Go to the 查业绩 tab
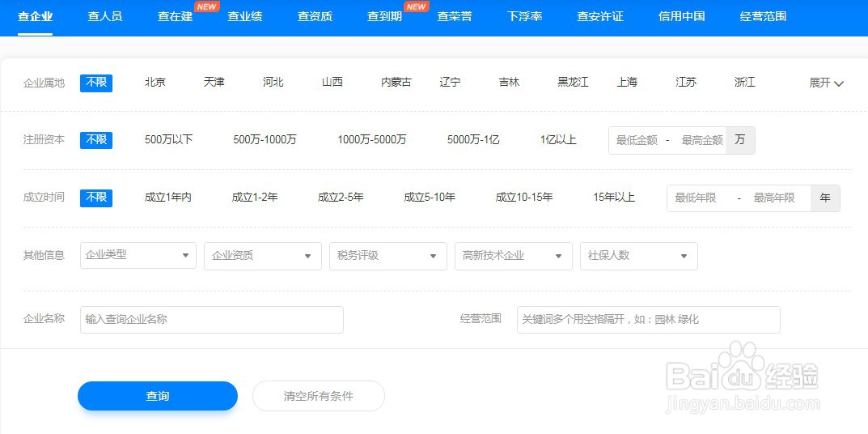 click(244, 17)
